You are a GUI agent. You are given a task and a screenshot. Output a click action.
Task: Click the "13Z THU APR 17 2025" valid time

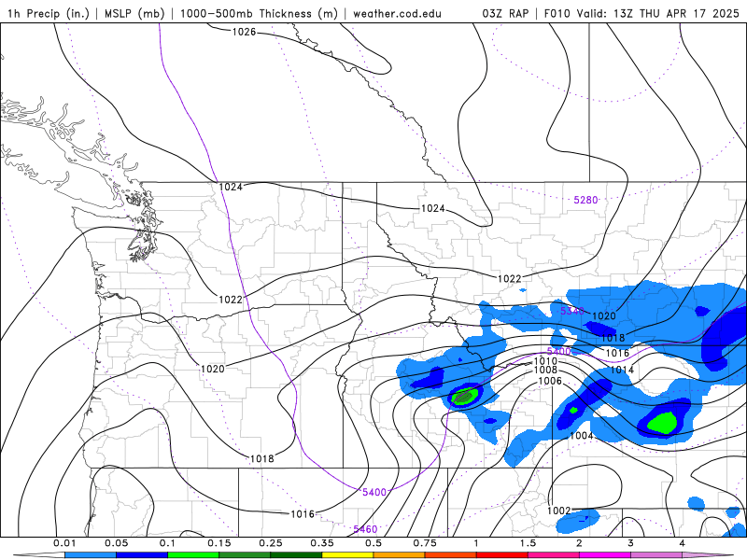point(676,13)
